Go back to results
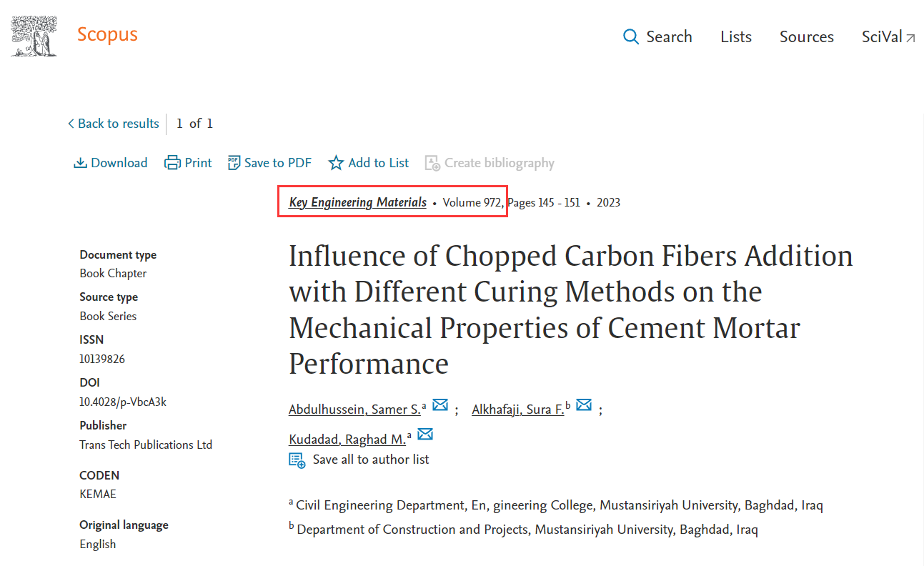Screen dimensions: 924x566 (x=113, y=124)
